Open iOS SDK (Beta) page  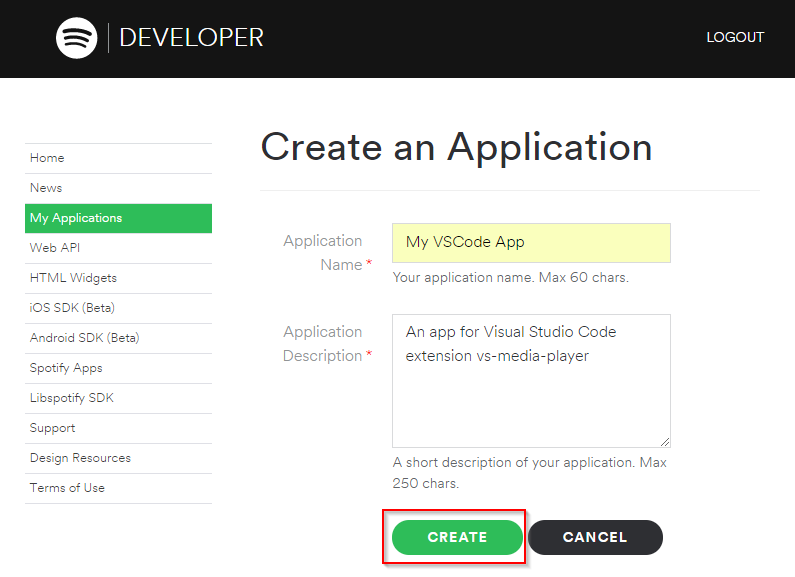pyautogui.click(x=118, y=308)
